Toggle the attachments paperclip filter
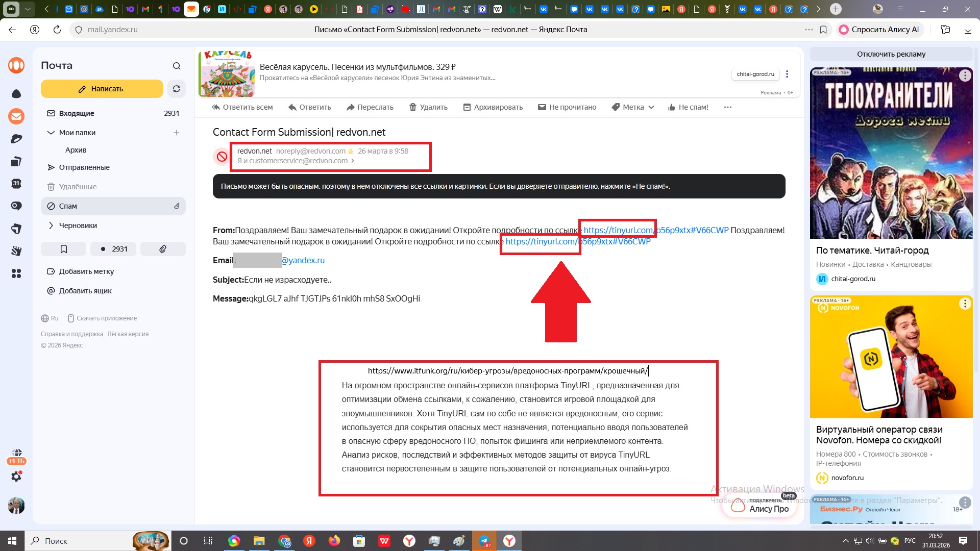 click(163, 249)
